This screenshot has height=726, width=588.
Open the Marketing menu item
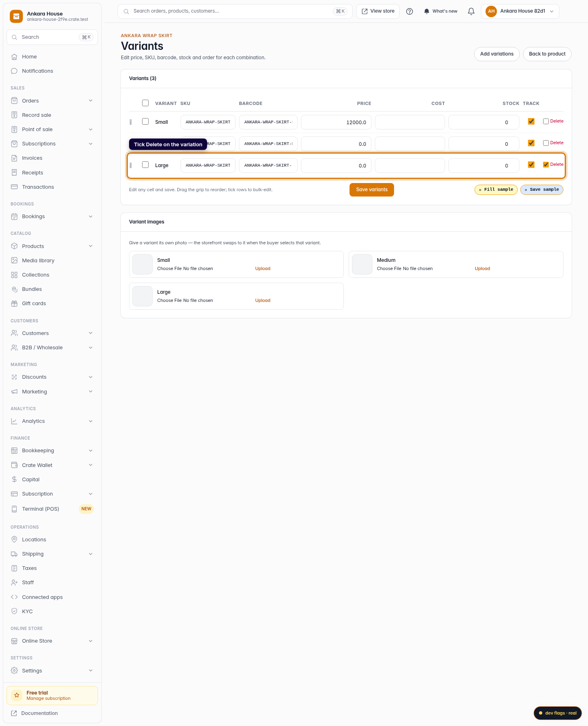pyautogui.click(x=52, y=392)
